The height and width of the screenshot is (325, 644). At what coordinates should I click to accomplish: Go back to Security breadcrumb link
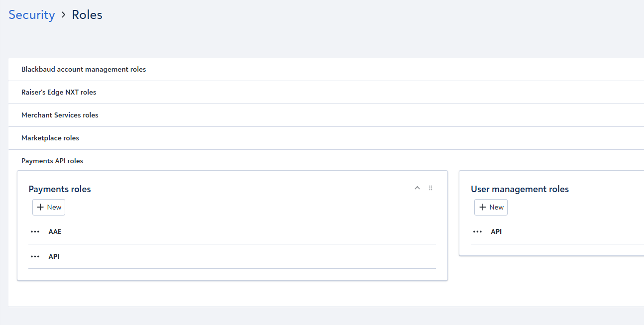[x=32, y=15]
